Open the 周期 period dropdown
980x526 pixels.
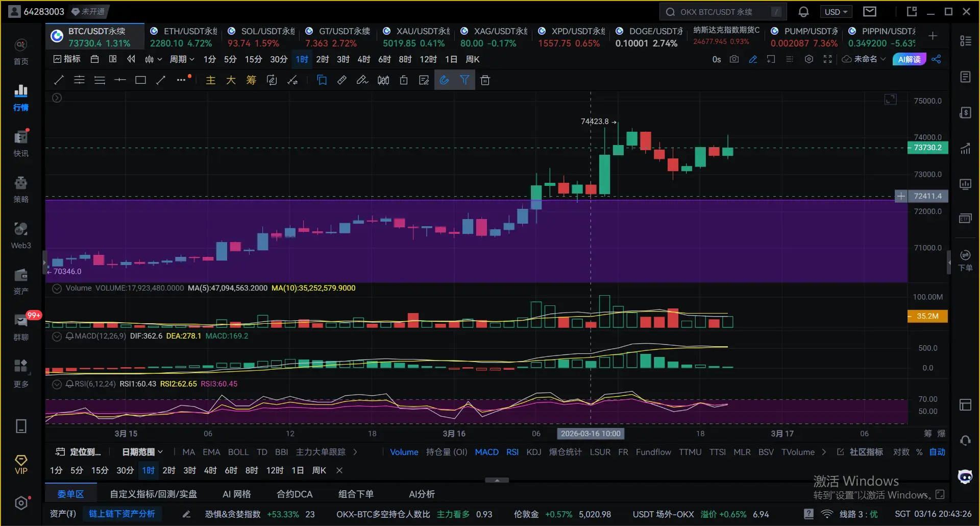tap(182, 59)
